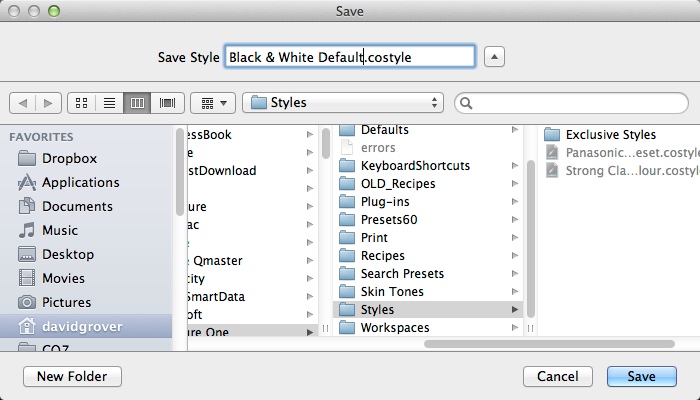
Task: Select the Styles folder row
Action: pyautogui.click(x=428, y=309)
